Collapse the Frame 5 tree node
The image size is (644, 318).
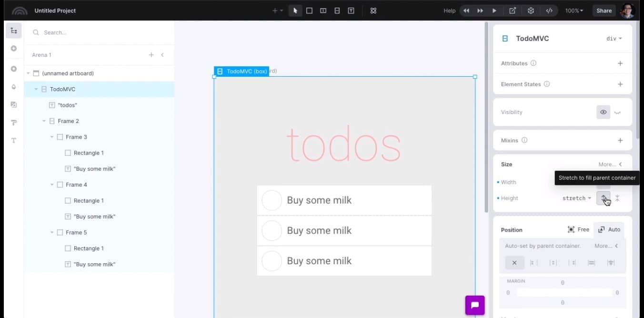[52, 233]
